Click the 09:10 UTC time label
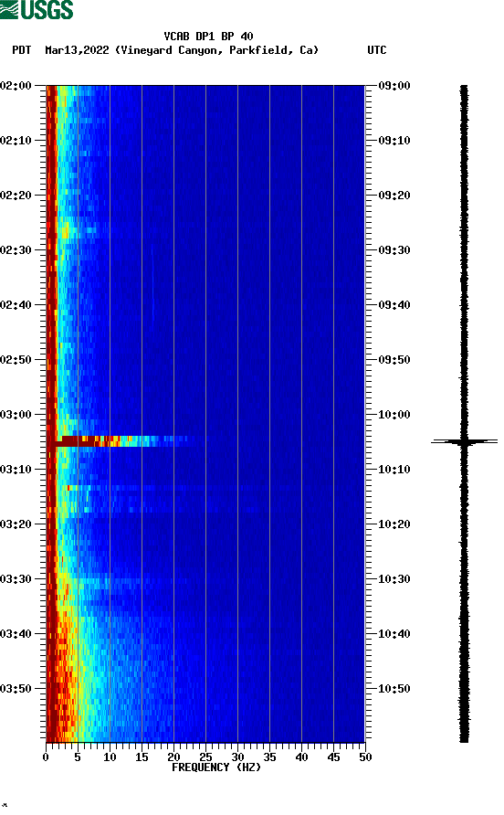The image size is (504, 815). point(394,141)
